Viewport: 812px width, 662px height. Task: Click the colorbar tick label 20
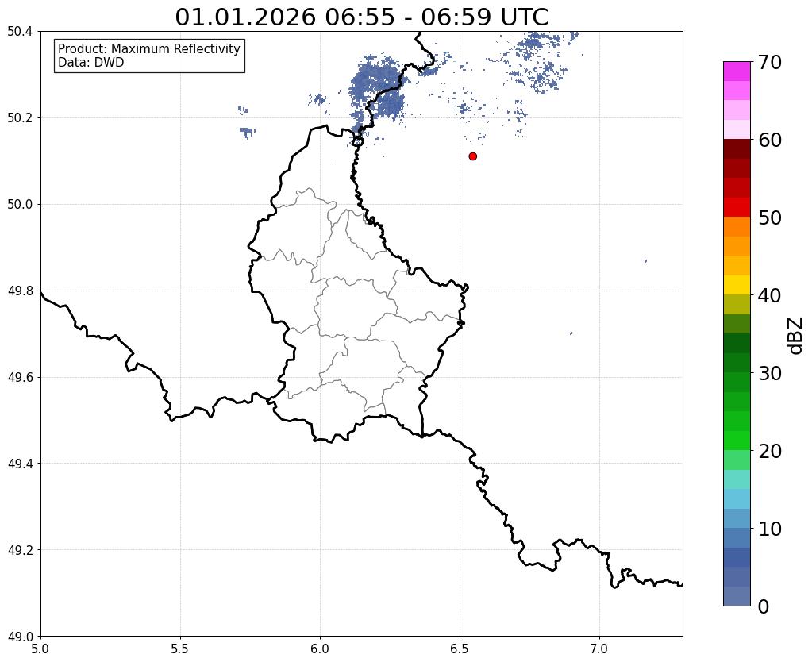click(x=770, y=451)
